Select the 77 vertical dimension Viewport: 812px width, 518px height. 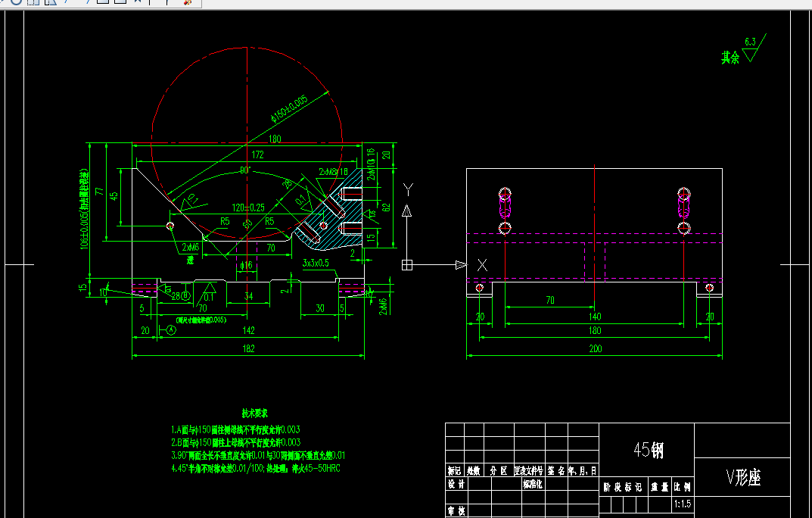pos(99,191)
